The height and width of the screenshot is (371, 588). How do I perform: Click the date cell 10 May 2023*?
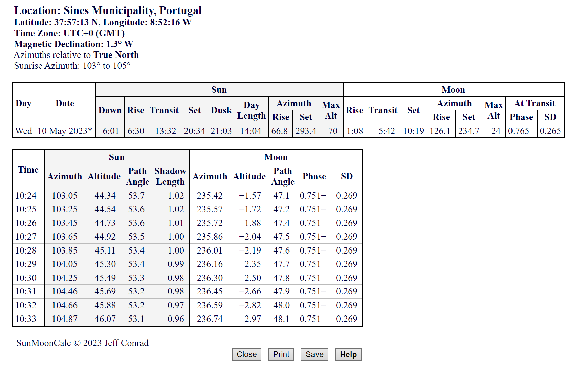(65, 131)
